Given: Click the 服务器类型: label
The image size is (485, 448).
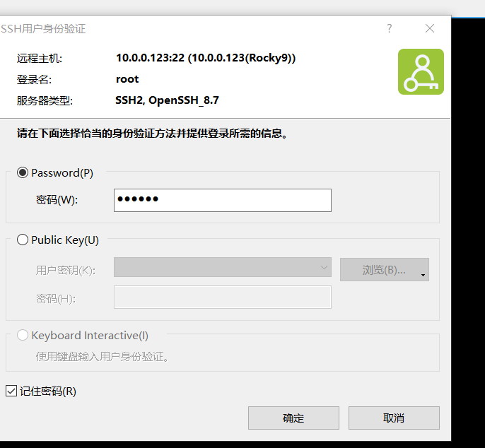Looking at the screenshot, I should tap(45, 100).
